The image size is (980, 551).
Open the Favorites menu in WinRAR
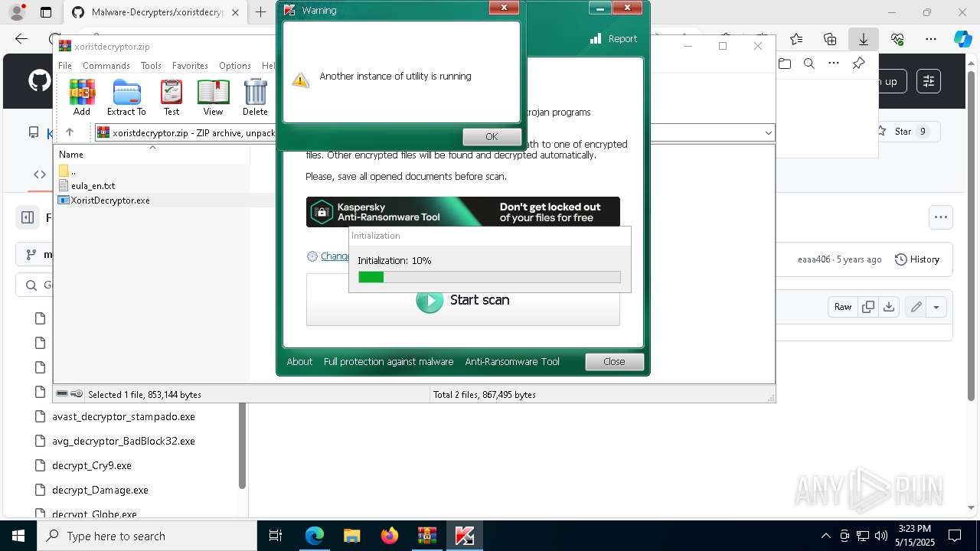coord(190,66)
